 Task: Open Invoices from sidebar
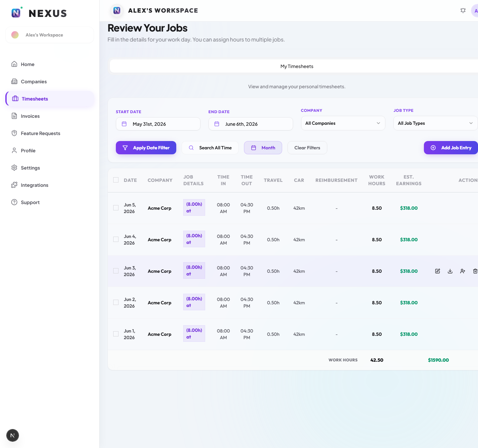coord(50,116)
